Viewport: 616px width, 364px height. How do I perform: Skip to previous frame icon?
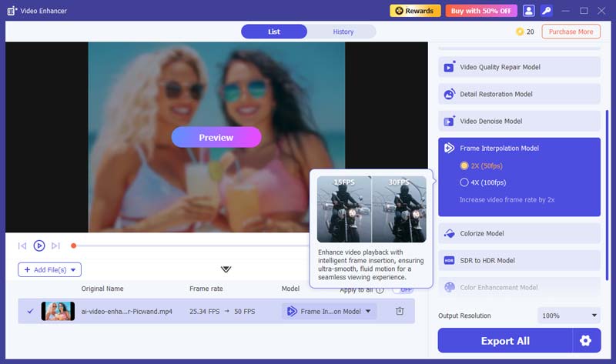point(22,245)
